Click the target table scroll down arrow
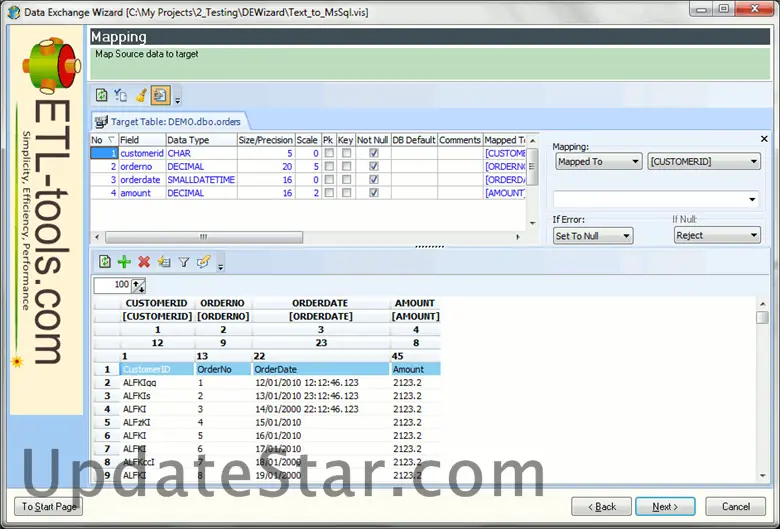Viewport: 780px width, 529px height. click(532, 223)
